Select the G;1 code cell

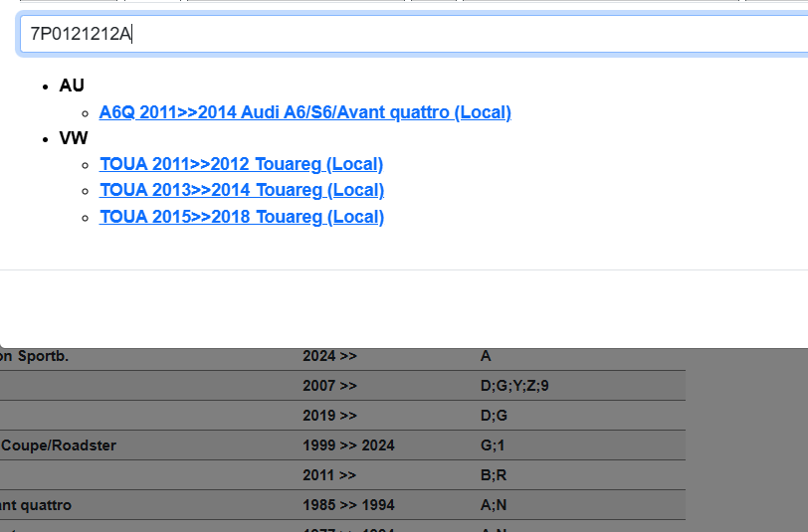coord(492,445)
